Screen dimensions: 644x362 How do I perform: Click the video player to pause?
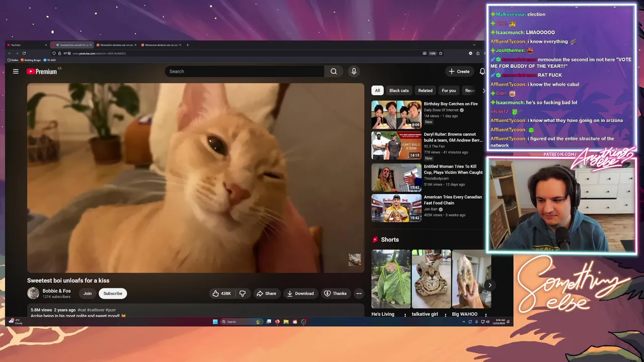click(196, 178)
